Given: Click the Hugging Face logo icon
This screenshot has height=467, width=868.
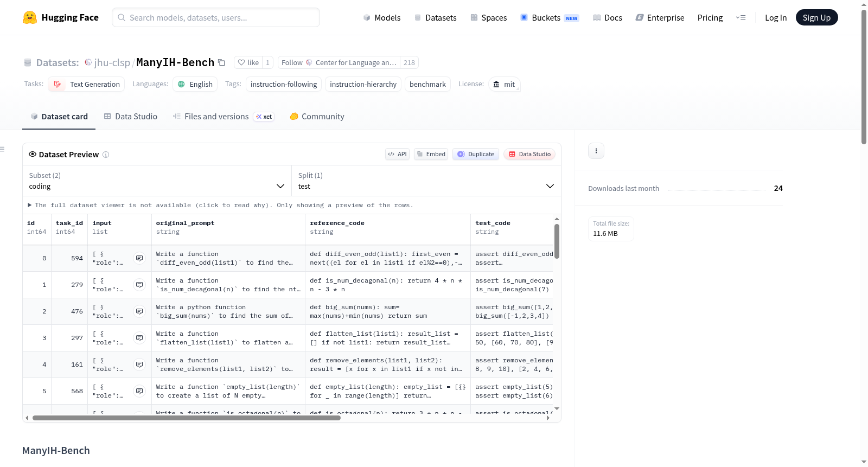Looking at the screenshot, I should pyautogui.click(x=30, y=17).
